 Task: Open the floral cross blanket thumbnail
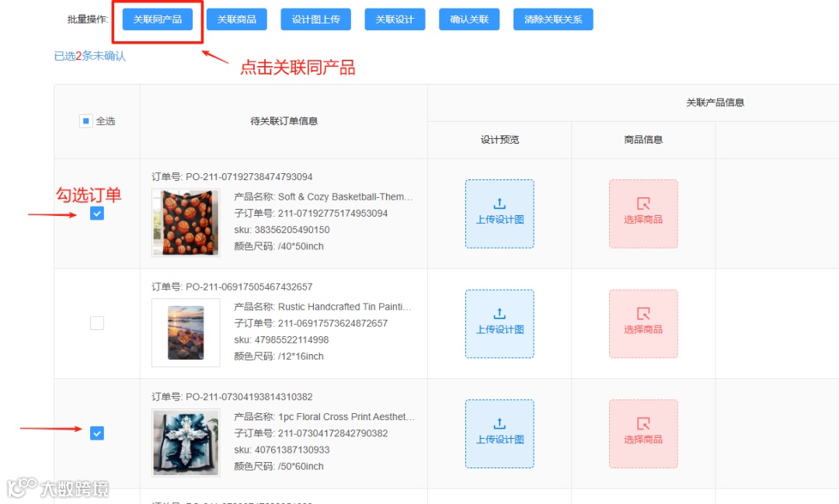pyautogui.click(x=186, y=443)
